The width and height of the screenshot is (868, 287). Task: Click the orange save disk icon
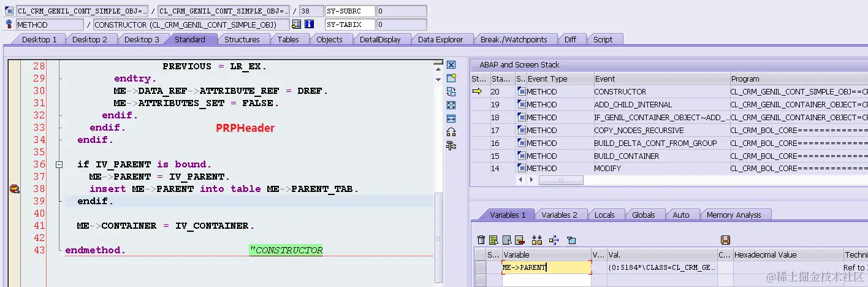coord(725,240)
